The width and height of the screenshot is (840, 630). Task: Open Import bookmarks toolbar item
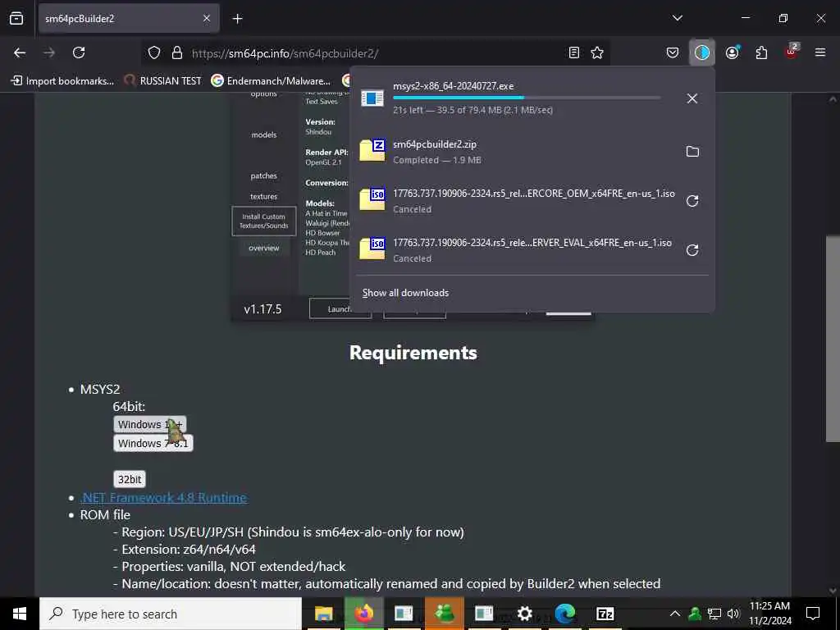coord(62,81)
